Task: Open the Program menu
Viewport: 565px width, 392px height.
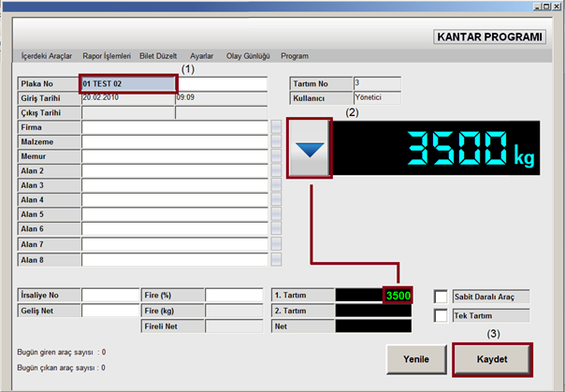Action: tap(295, 56)
